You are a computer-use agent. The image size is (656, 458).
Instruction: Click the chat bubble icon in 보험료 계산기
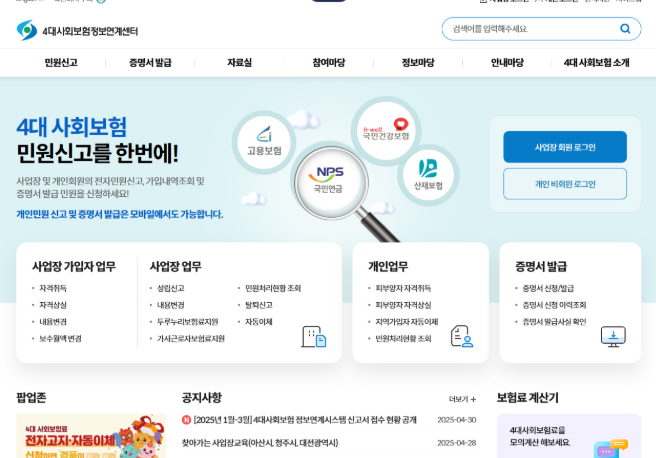click(x=611, y=448)
